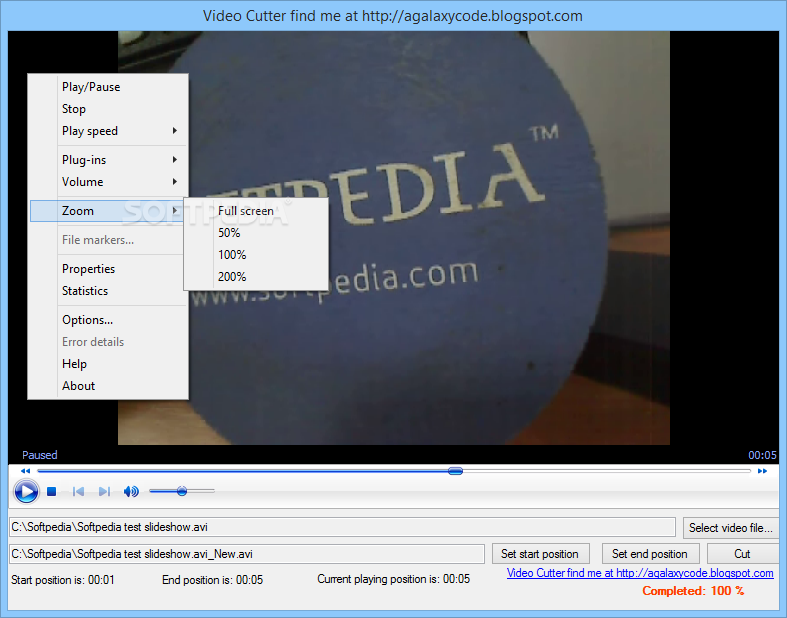Click the fast-forward arrows right of seek bar

click(x=762, y=471)
